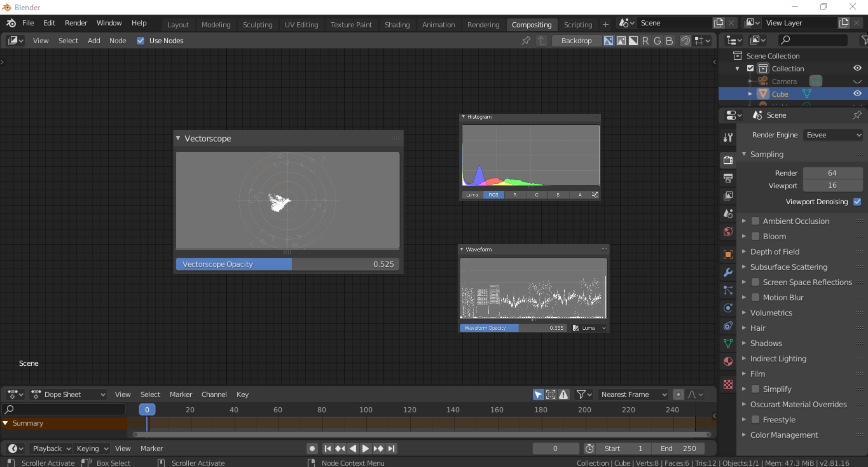Select RGB mode in the Histogram
Screen dimensions: 868x467
(493, 195)
